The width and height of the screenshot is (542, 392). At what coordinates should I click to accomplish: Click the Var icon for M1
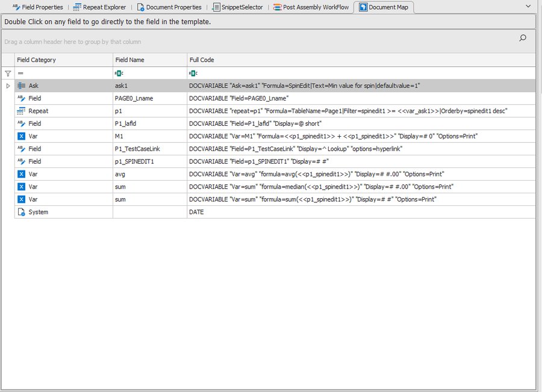pos(22,136)
